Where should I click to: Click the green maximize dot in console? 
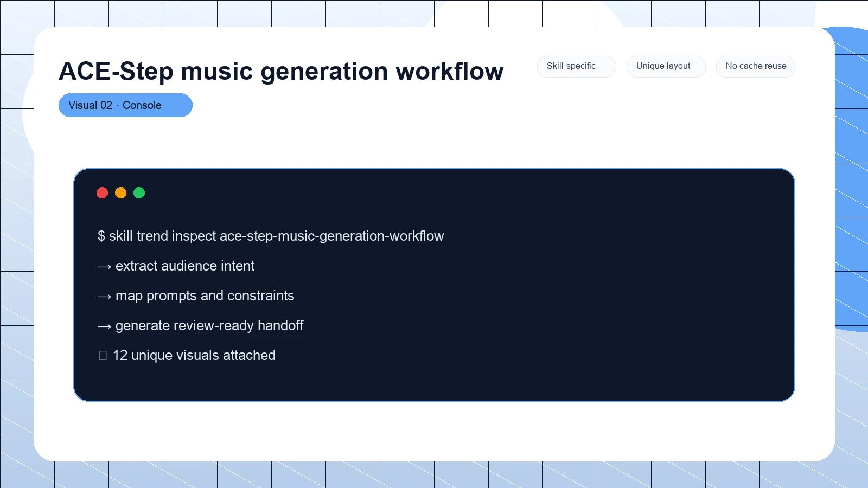tap(139, 192)
